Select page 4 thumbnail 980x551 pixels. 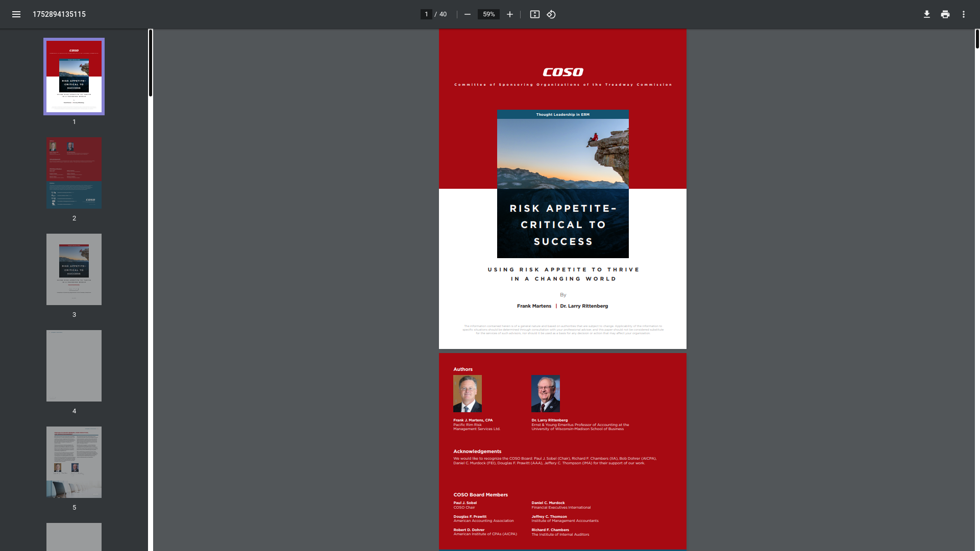74,366
